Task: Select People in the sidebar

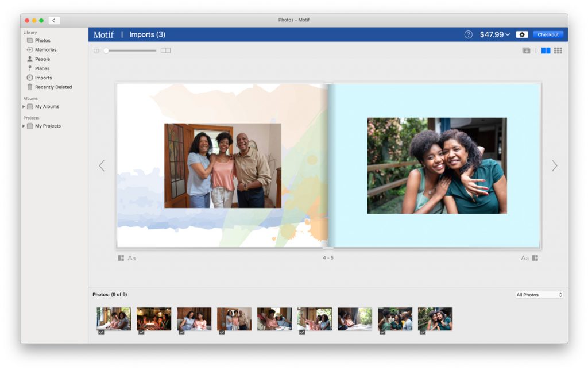Action: [42, 59]
